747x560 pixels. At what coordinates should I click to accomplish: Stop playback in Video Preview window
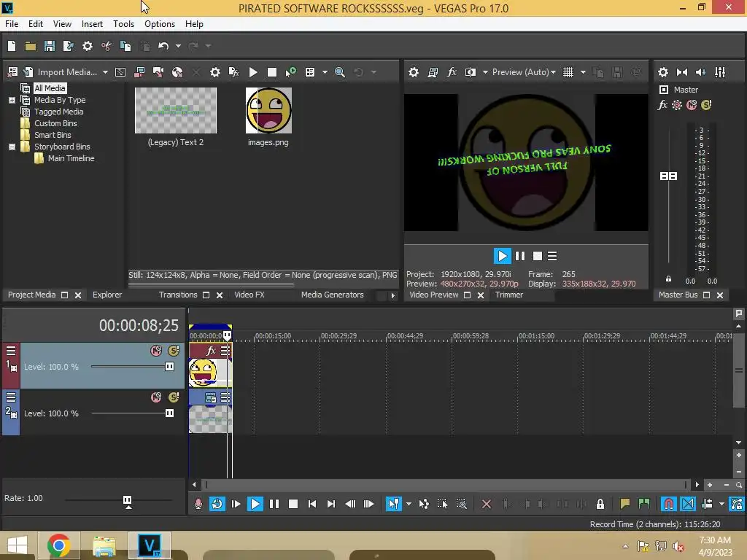pos(538,256)
